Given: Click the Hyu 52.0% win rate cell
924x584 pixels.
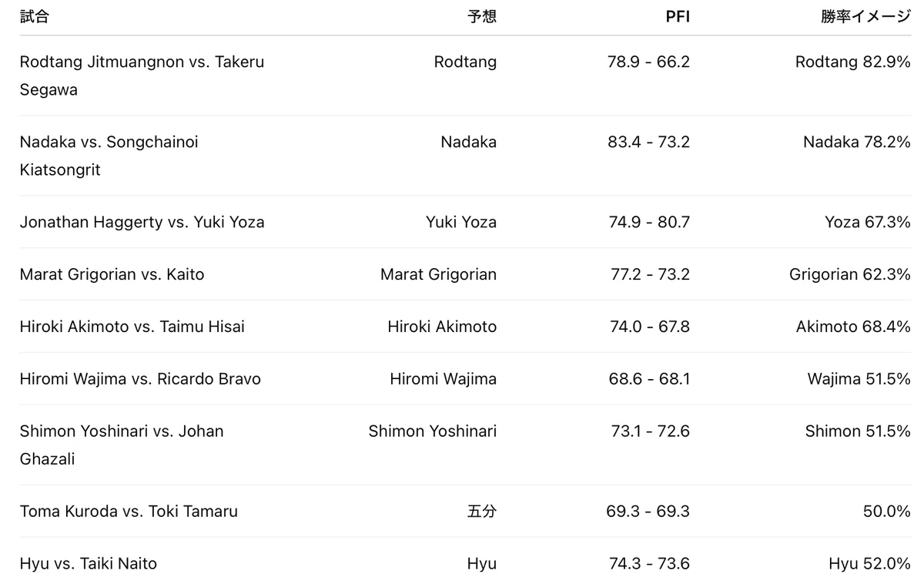Looking at the screenshot, I should tap(869, 564).
